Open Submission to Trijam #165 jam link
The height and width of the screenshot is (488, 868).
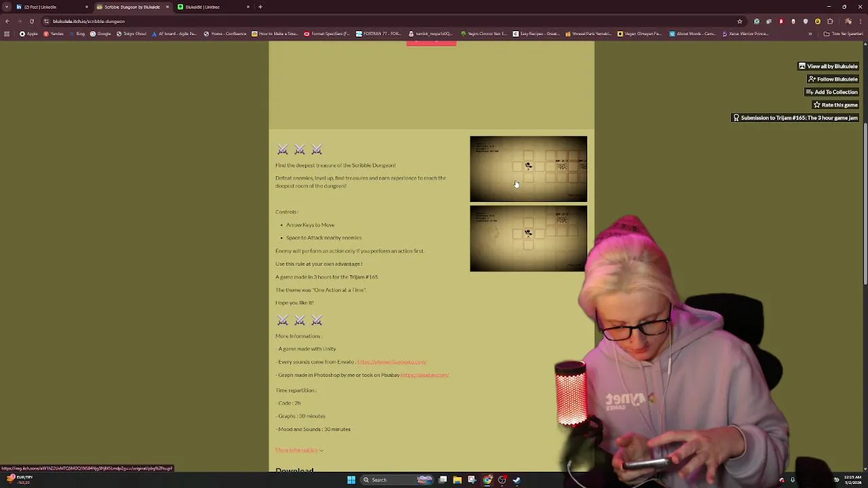pyautogui.click(x=795, y=118)
